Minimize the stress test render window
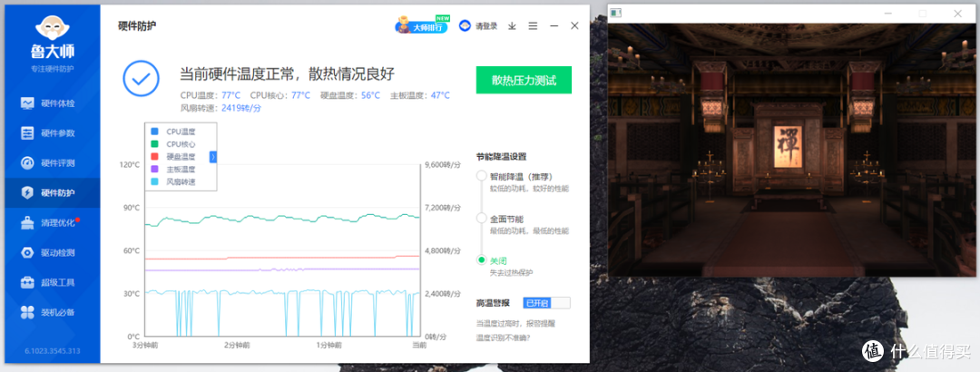 click(887, 13)
